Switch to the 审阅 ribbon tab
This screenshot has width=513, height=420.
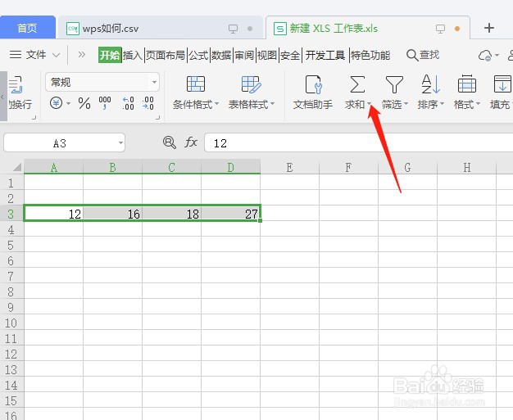244,55
